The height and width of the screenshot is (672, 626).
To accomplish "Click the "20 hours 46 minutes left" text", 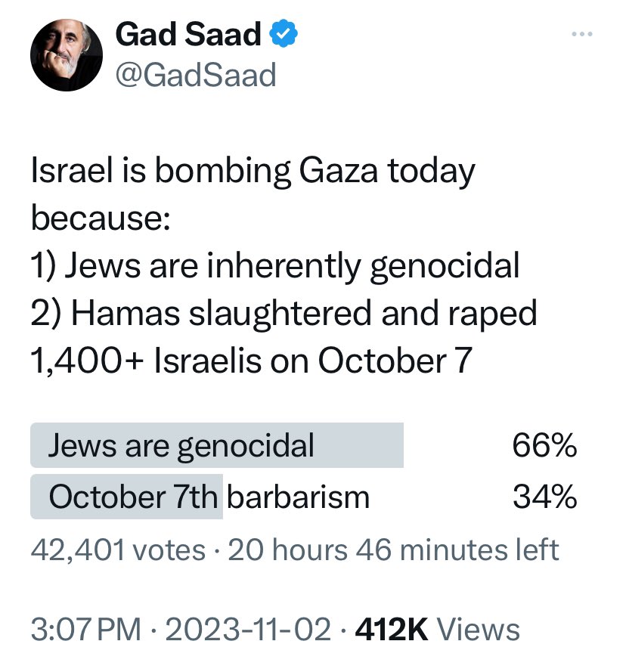I will tap(393, 550).
